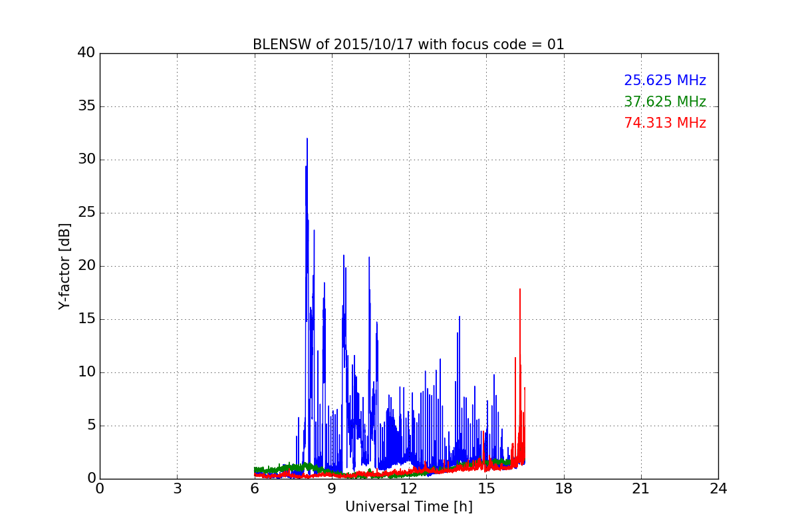798x532 pixels.
Task: Select the blue 25.625 MHz legend label
Action: coord(665,80)
